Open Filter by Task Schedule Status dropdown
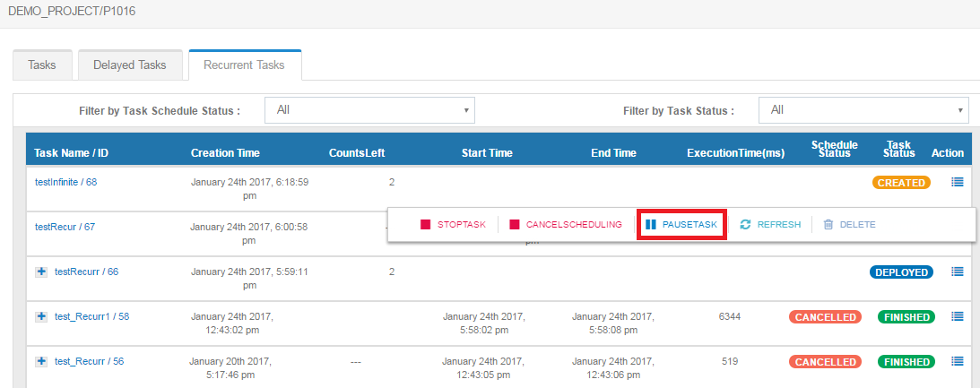Viewport: 980px width, 388px height. click(x=369, y=110)
